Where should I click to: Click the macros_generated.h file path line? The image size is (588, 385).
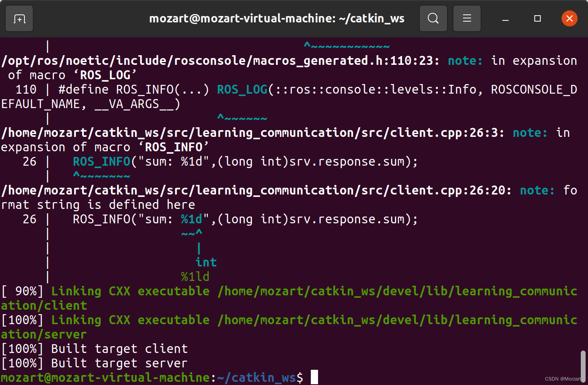coord(220,61)
